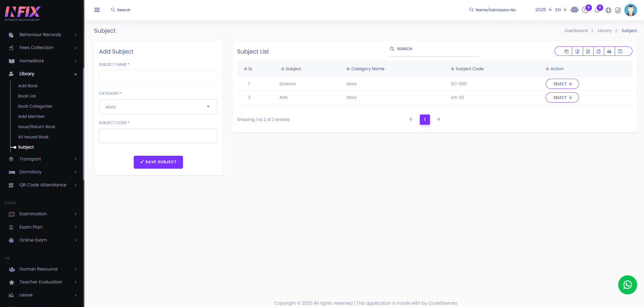Open Book Categories submenu item
The height and width of the screenshot is (307, 644).
point(35,106)
